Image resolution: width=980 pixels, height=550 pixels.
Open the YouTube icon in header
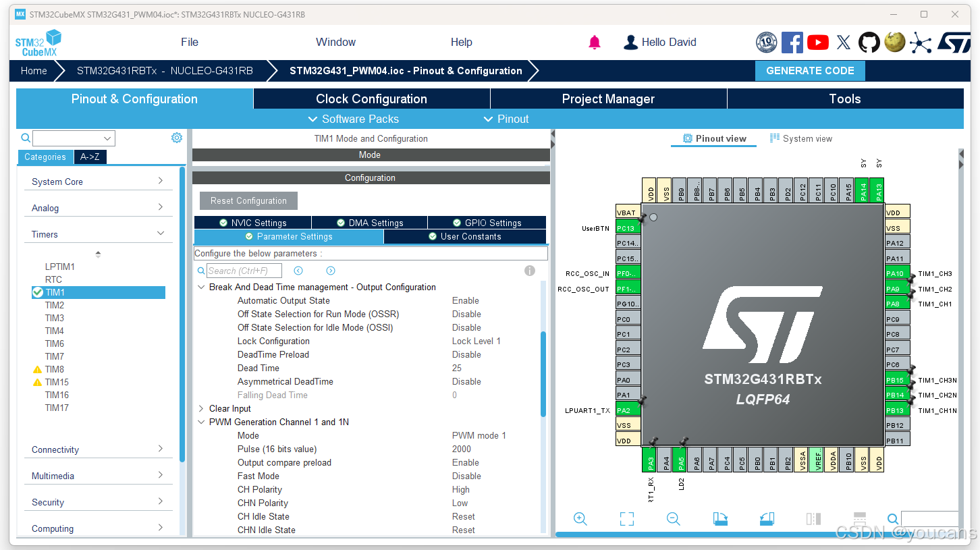click(x=818, y=43)
